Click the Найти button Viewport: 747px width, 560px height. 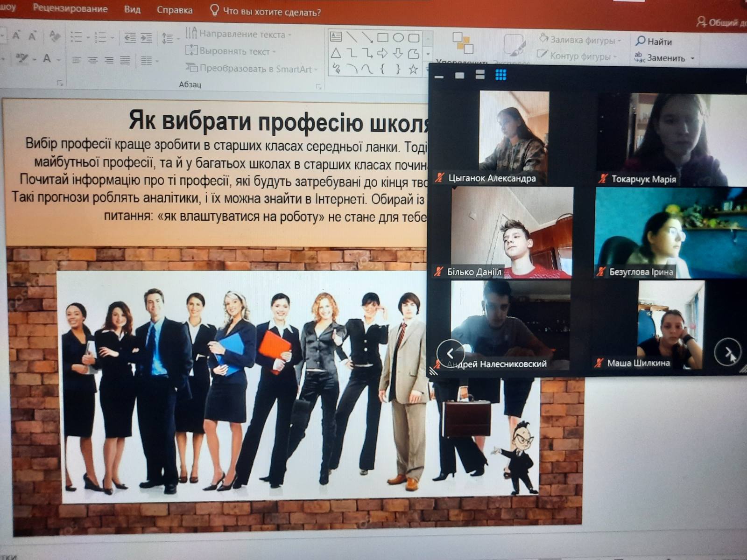[654, 42]
